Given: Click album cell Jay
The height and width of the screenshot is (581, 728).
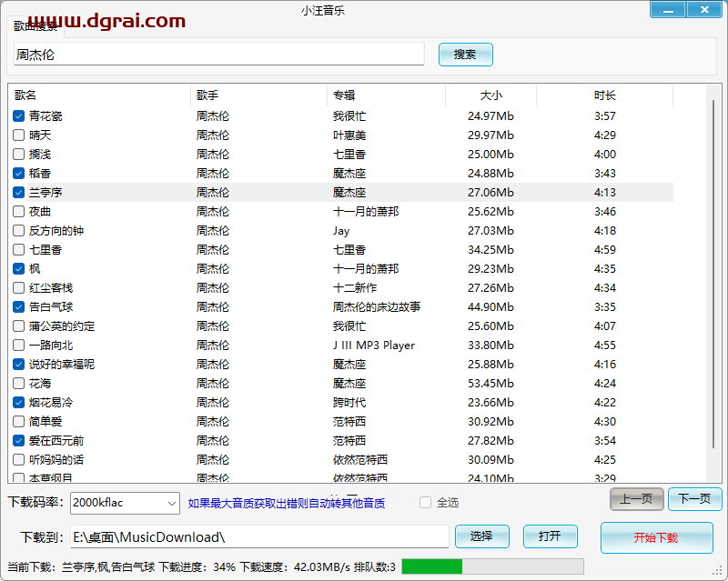Looking at the screenshot, I should 340,231.
